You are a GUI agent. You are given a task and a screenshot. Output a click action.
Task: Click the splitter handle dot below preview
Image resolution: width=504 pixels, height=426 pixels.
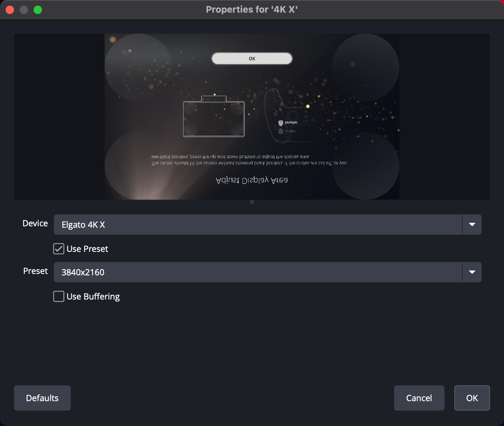pyautogui.click(x=252, y=202)
